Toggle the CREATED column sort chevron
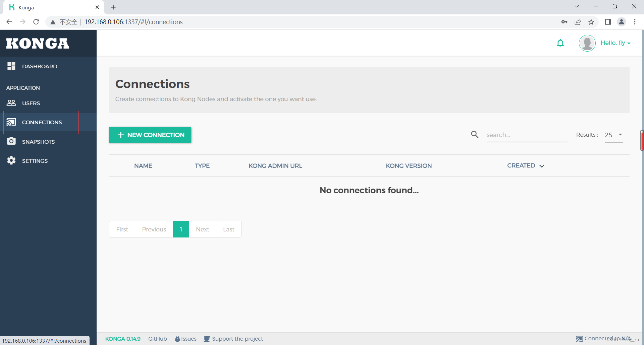The image size is (644, 345). 541,166
